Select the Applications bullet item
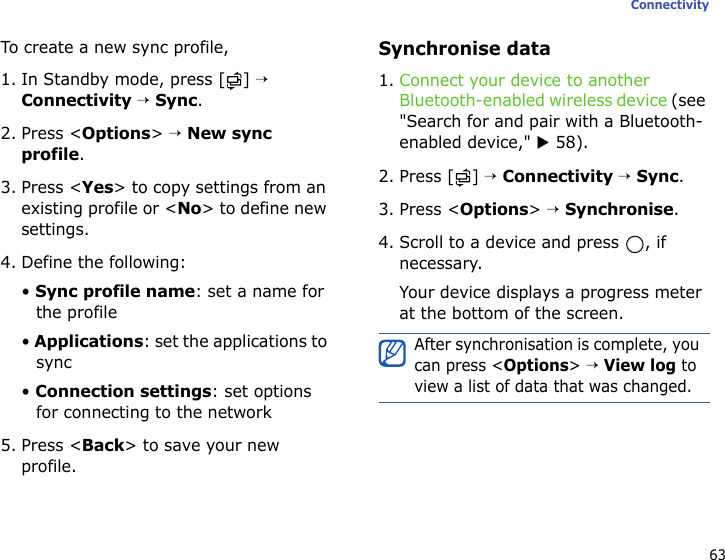Image resolution: width=725 pixels, height=560 pixels. pyautogui.click(x=174, y=352)
